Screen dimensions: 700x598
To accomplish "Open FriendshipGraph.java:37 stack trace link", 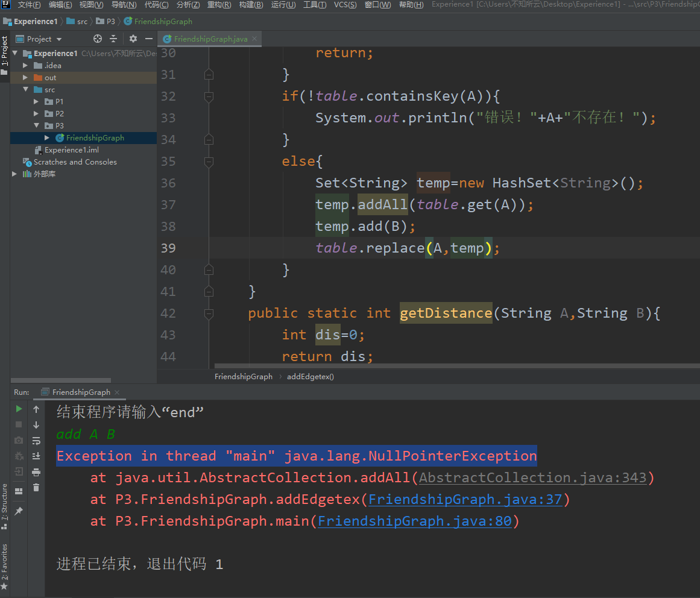I will point(465,499).
